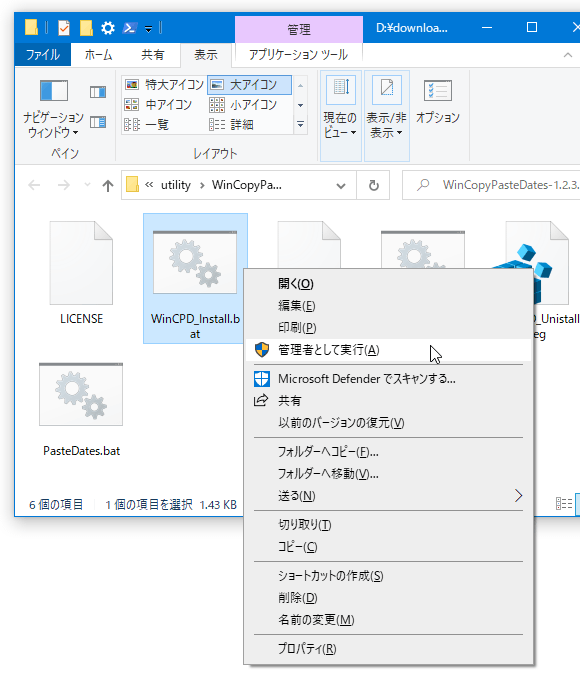Click utility in the address path

click(x=176, y=185)
